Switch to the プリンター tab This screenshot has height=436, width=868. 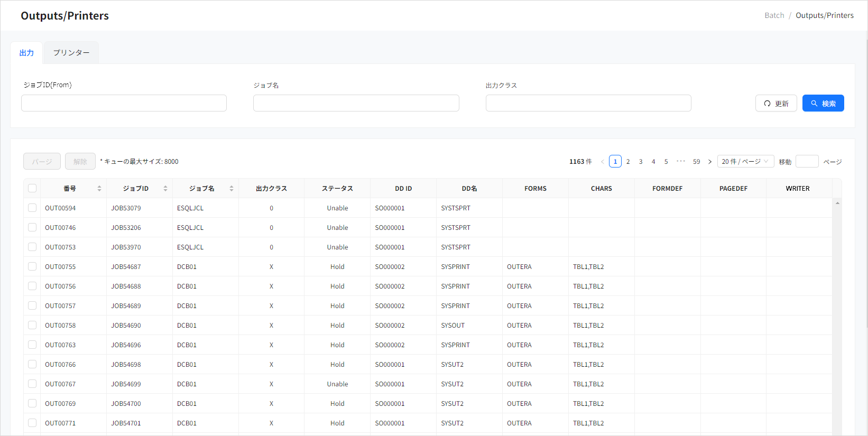click(71, 53)
